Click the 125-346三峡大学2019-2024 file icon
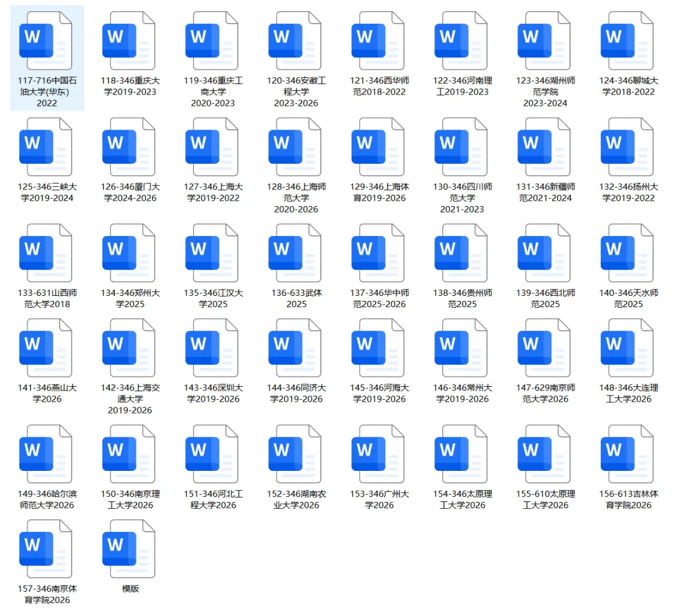673x616 pixels. pos(45,147)
